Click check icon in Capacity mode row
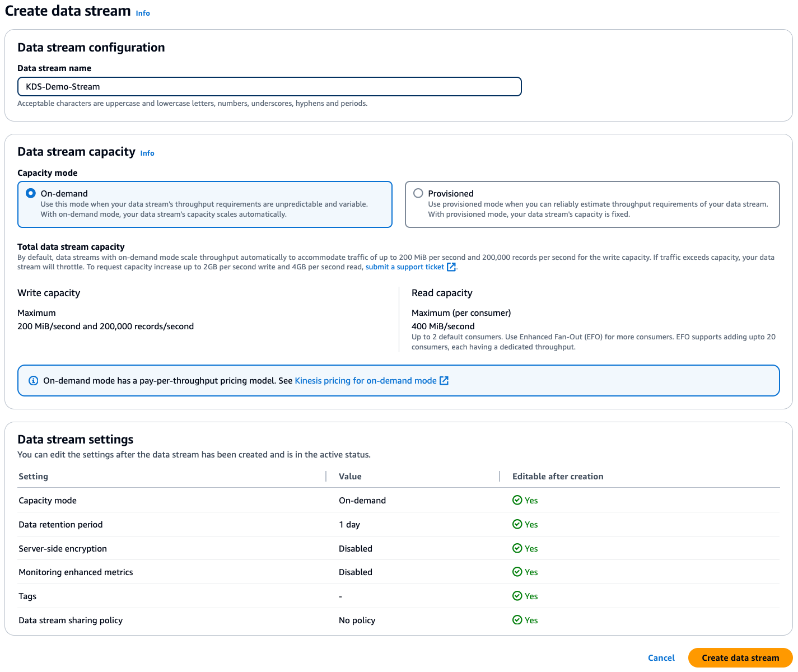This screenshot has height=672, width=798. click(x=517, y=500)
